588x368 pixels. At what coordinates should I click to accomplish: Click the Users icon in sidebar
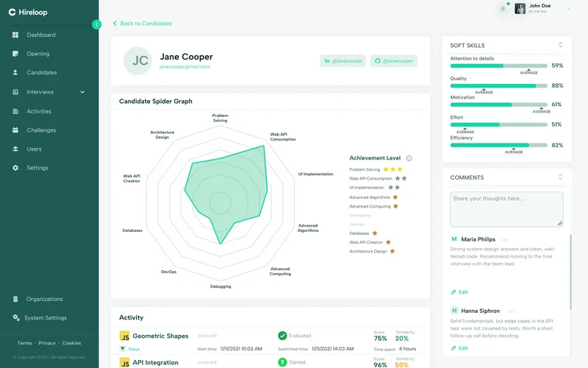15,149
